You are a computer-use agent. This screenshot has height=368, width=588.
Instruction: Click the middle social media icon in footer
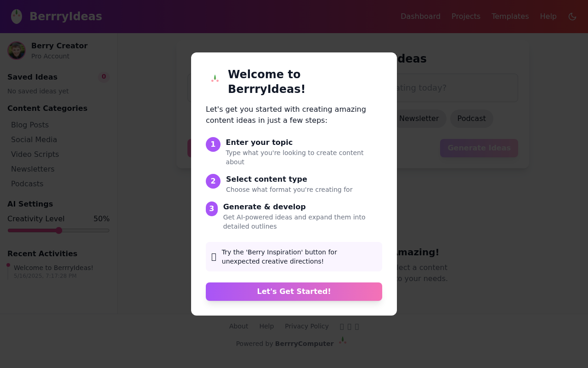349,326
